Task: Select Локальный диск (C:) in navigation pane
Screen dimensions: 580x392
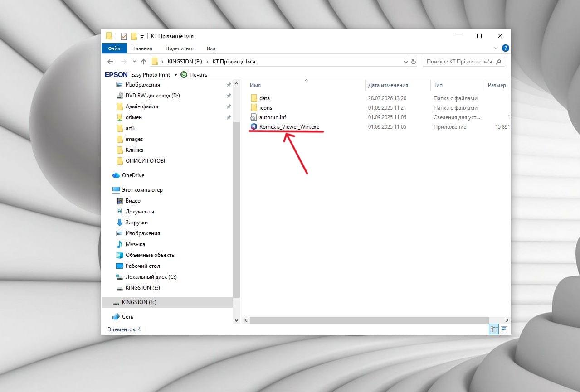Action: pyautogui.click(x=151, y=277)
